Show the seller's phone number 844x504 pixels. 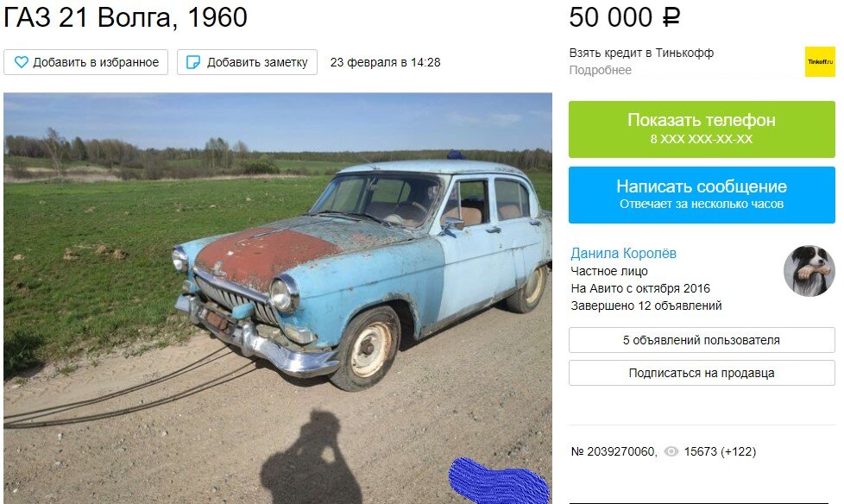702,129
